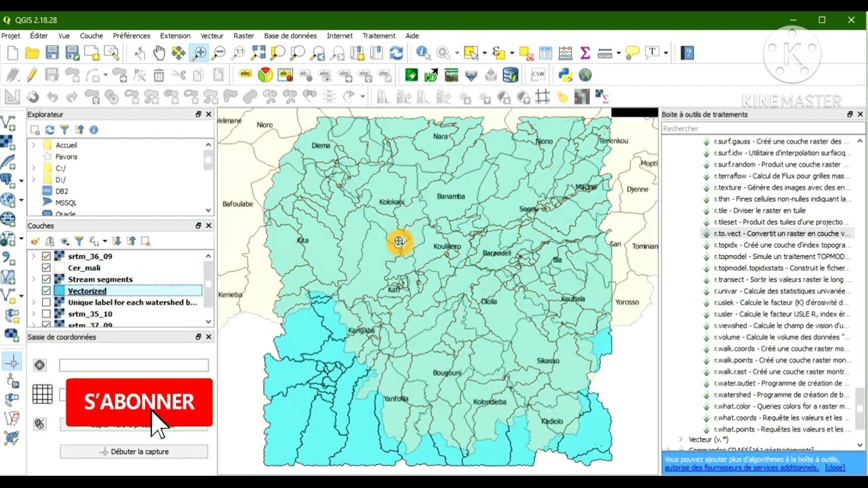Toggle visibility of Stream segments layer

(46, 279)
